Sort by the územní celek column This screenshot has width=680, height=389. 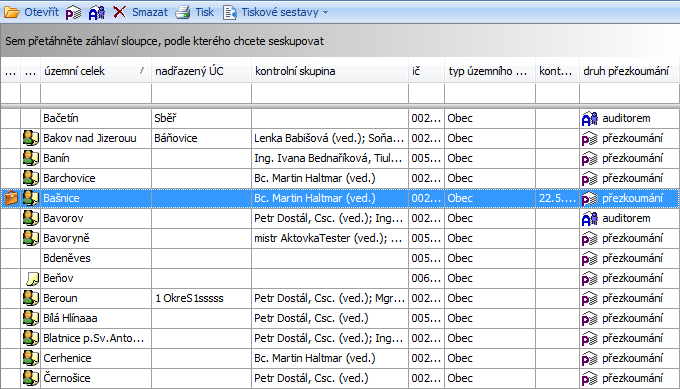pyautogui.click(x=96, y=71)
